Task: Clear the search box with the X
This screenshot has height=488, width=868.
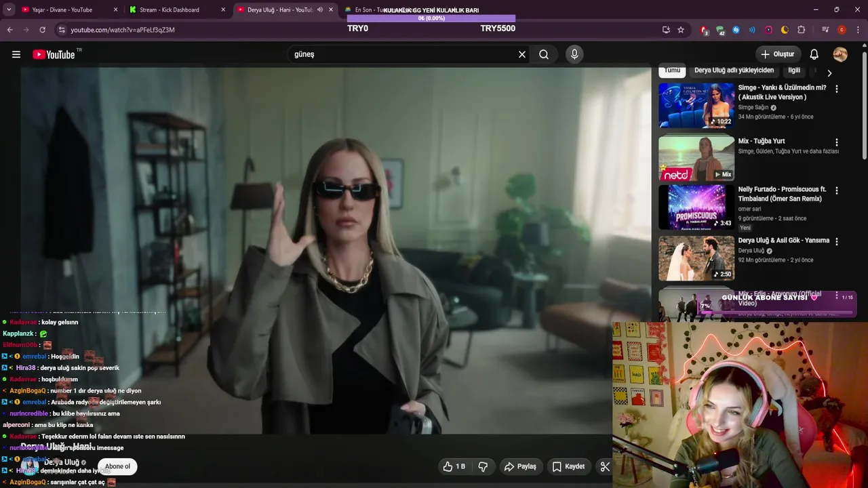Action: click(522, 54)
